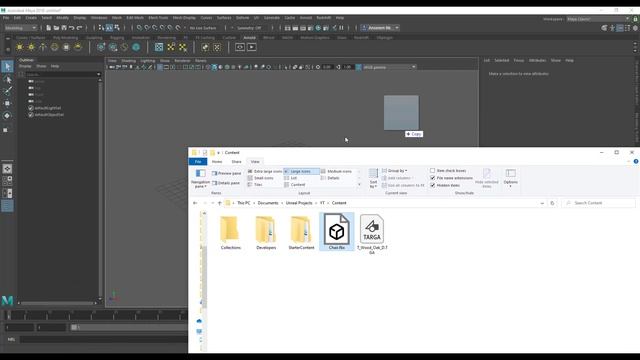Open the viewport Lighting menu
The height and width of the screenshot is (360, 640).
[147, 60]
